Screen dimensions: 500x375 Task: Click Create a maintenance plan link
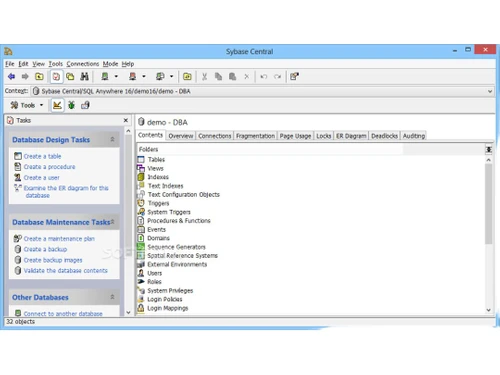[59, 239]
